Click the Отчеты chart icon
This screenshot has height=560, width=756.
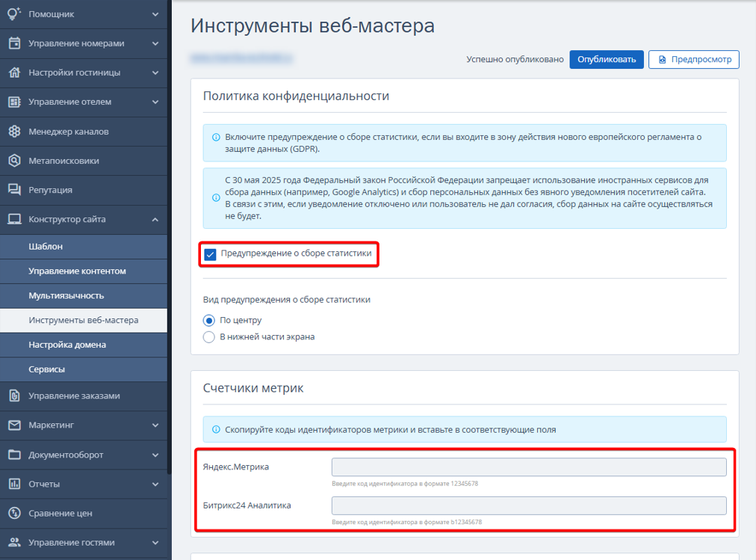pyautogui.click(x=14, y=484)
